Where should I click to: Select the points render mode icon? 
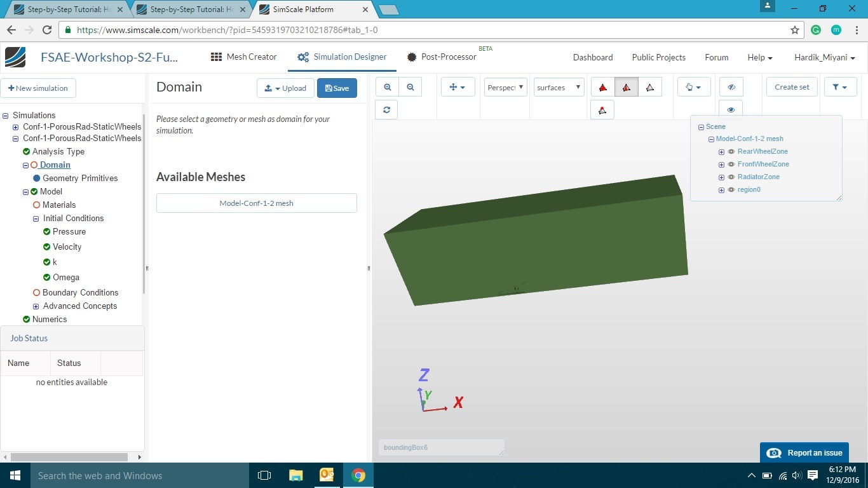pos(603,109)
